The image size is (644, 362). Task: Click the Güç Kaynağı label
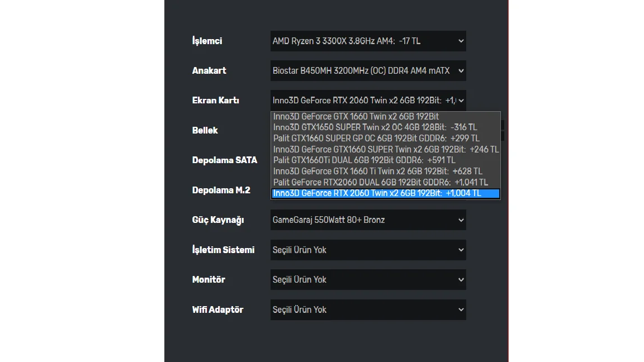pyautogui.click(x=218, y=220)
